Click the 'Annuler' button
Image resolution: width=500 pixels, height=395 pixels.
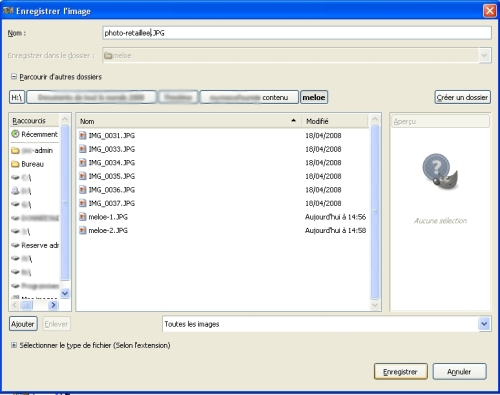[x=459, y=372]
